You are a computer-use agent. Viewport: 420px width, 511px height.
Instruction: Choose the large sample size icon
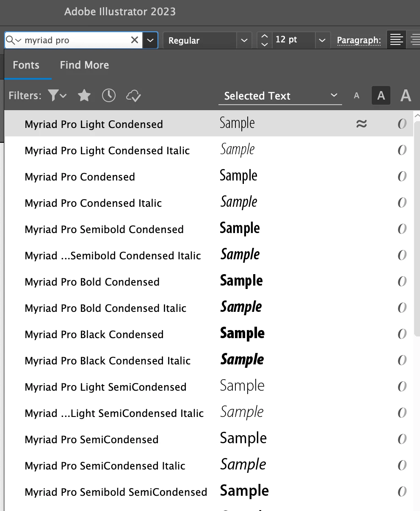(x=406, y=96)
